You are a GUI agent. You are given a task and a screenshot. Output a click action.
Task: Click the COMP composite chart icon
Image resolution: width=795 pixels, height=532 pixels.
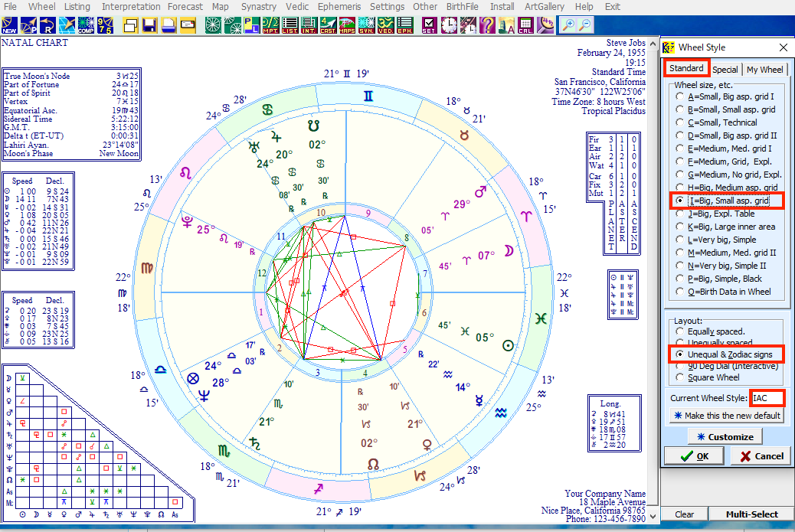click(x=87, y=25)
